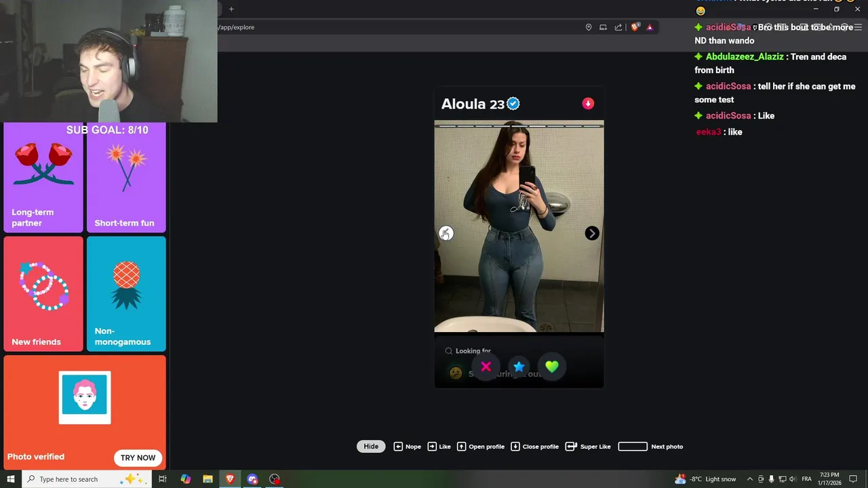Click chat username eeka3
Viewport: 868px width, 488px height.
click(709, 132)
